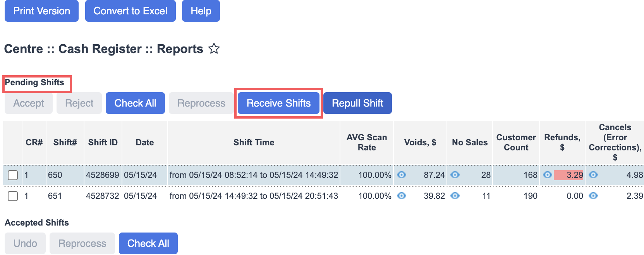Click the voids value 87.24
This screenshot has height=255, width=644.
click(x=434, y=175)
